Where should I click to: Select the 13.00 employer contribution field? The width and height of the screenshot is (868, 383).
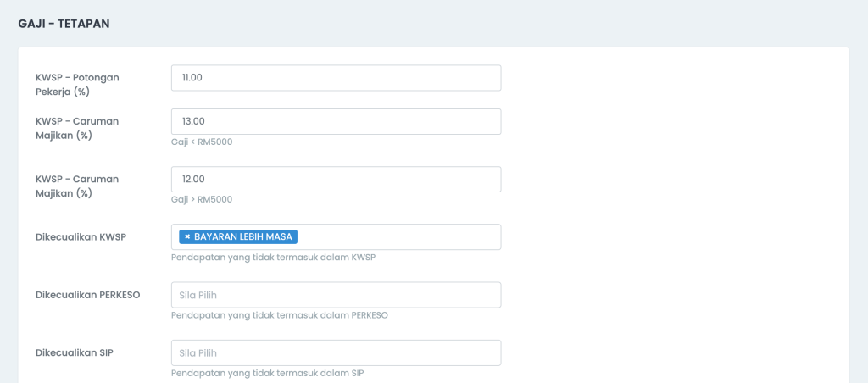point(336,121)
